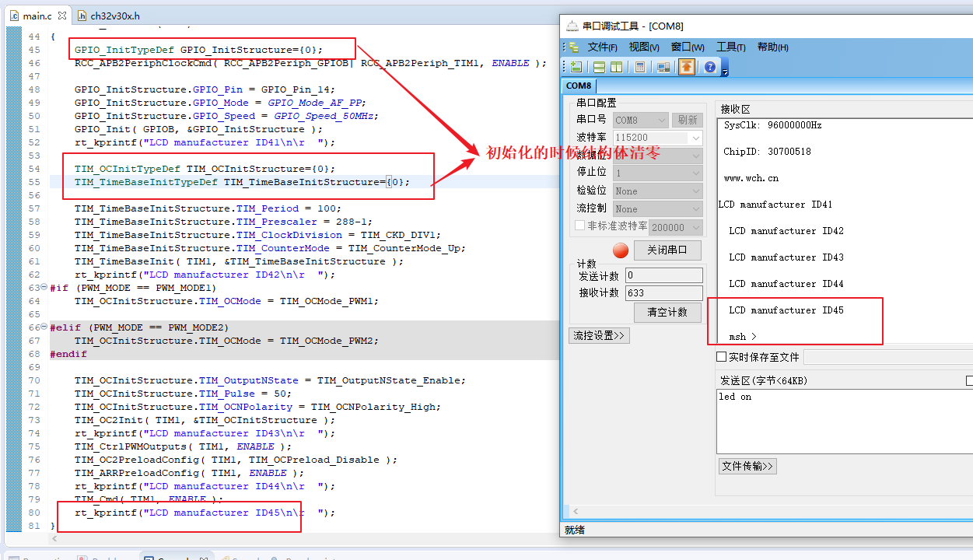Click the 清空计数 button
Viewport: 973px width, 560px height.
click(x=667, y=312)
